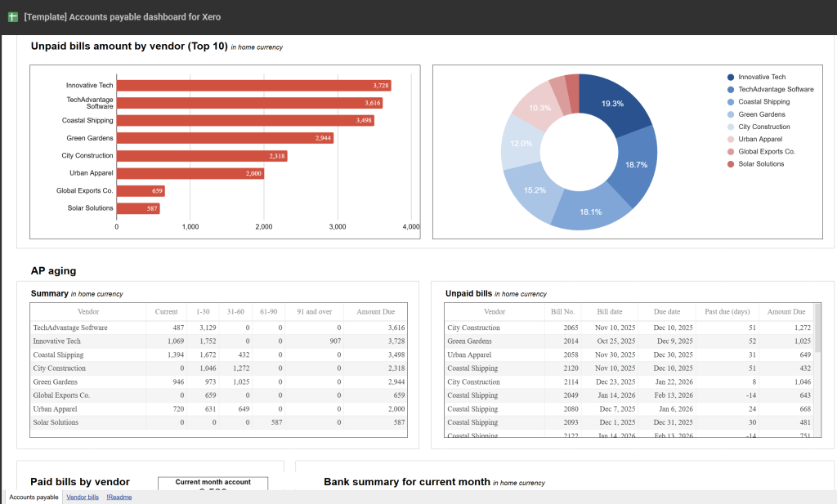Click the TechAdvantage Software 3,616 bar
837x504 pixels.
pyautogui.click(x=249, y=103)
